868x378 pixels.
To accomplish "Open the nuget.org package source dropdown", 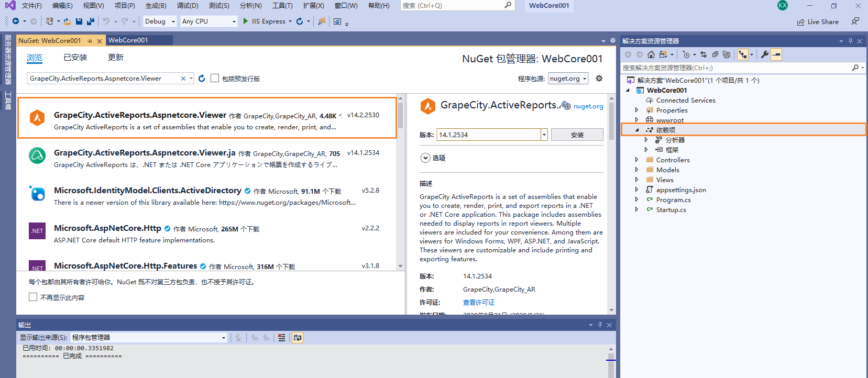I will coord(568,79).
